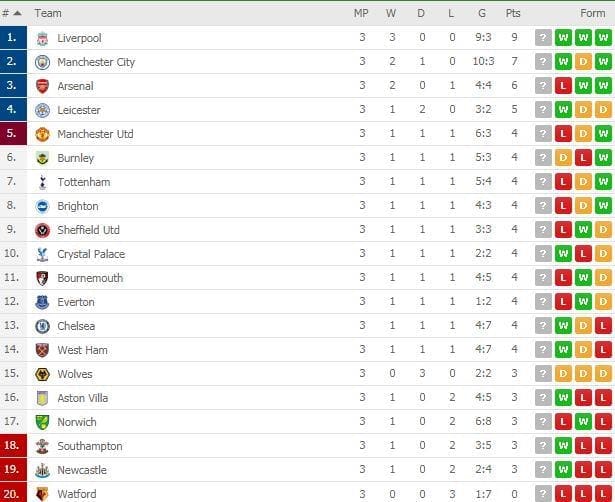The width and height of the screenshot is (615, 502).
Task: Click Manchester City's latest green W badge
Action: pos(604,62)
